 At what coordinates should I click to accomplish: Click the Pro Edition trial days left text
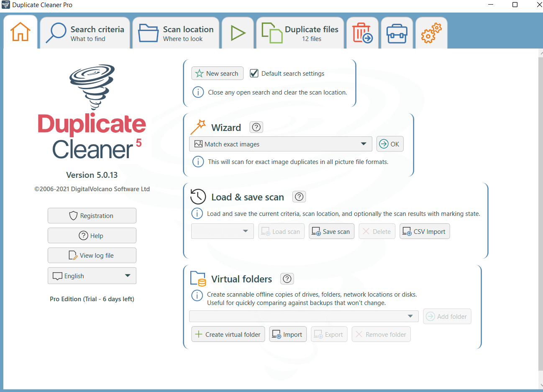click(92, 299)
